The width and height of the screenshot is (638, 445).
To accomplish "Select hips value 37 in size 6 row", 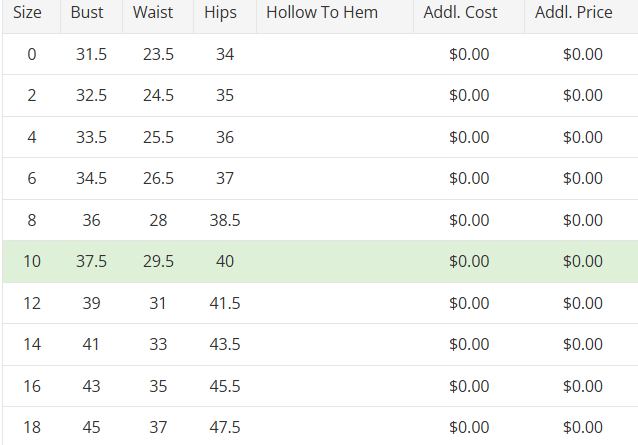I will [225, 178].
